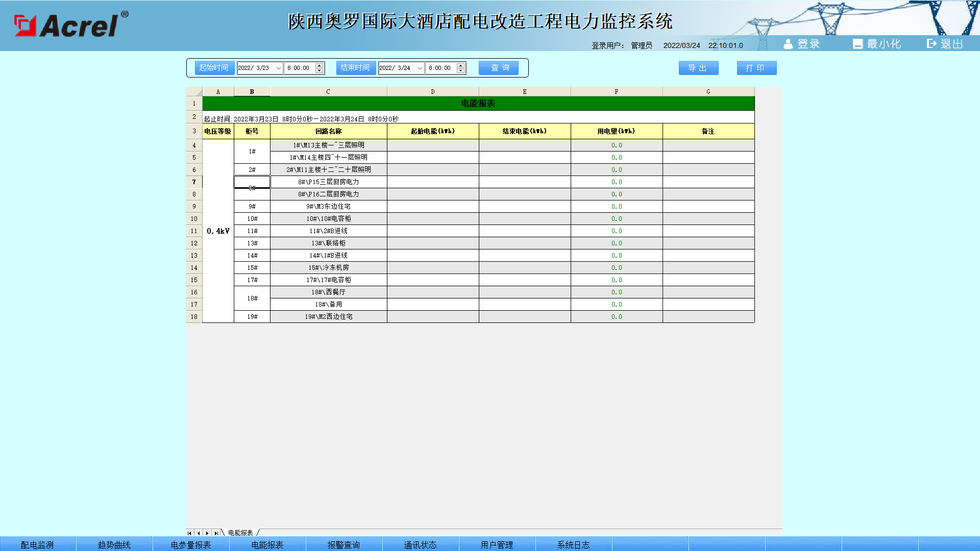Screen dimensions: 980x551
Task: Open the end date 2022/3/24 dropdown
Action: tap(420, 68)
